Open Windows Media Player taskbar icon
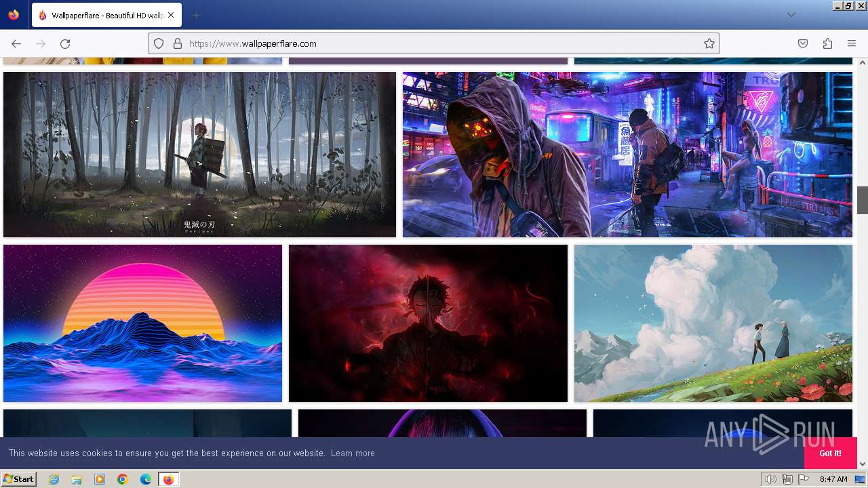 100,479
